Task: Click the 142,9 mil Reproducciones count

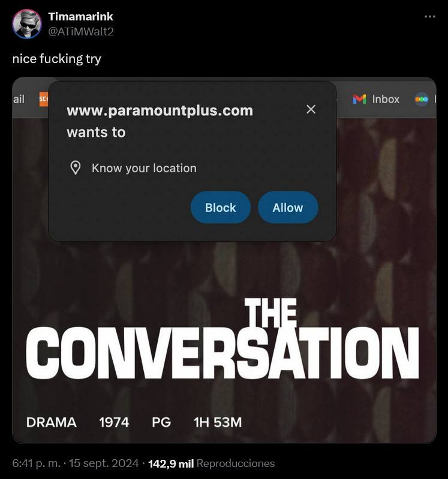Action: tap(212, 463)
